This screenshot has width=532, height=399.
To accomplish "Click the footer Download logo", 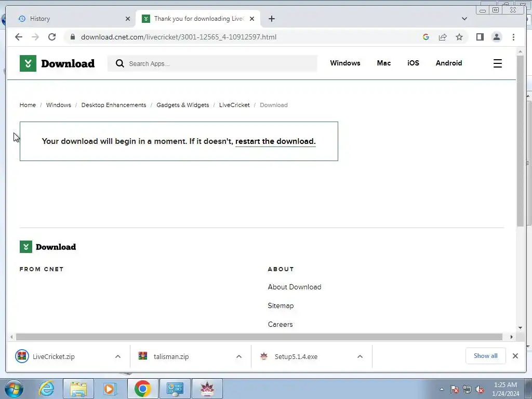I will [48, 247].
